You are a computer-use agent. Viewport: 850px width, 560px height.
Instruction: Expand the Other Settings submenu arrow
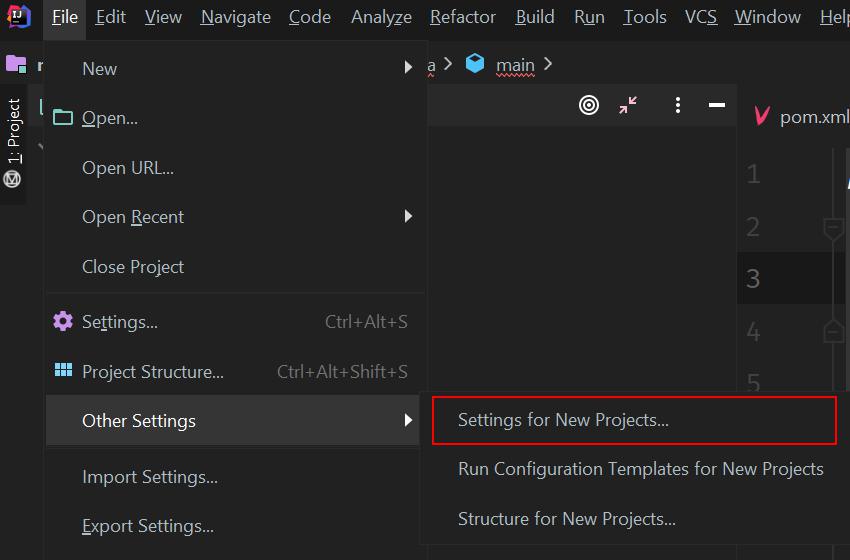(408, 420)
